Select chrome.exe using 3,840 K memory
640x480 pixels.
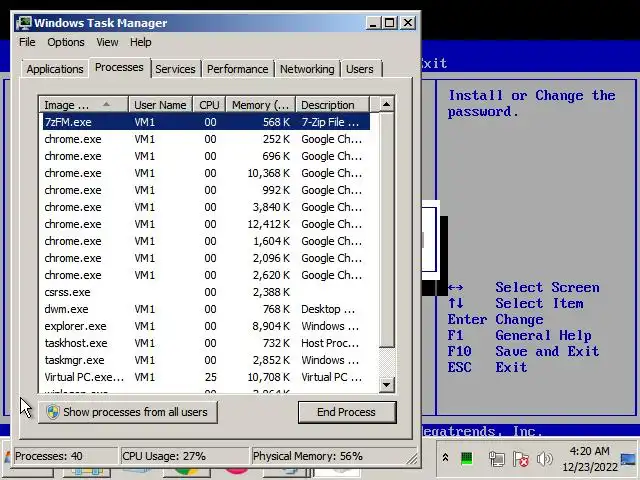pos(206,207)
